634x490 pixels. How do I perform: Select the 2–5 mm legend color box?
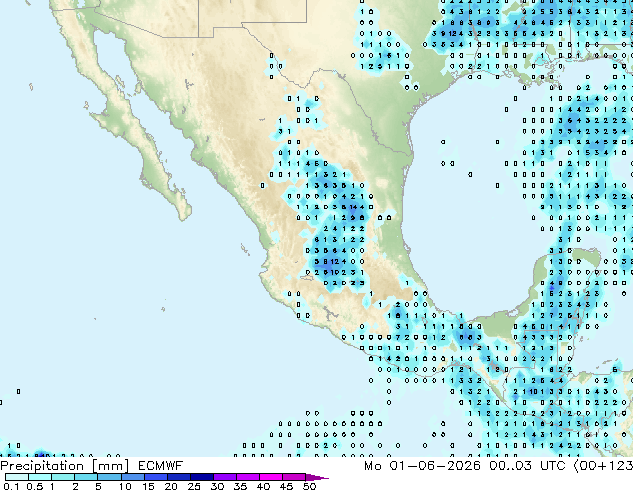tap(86, 477)
